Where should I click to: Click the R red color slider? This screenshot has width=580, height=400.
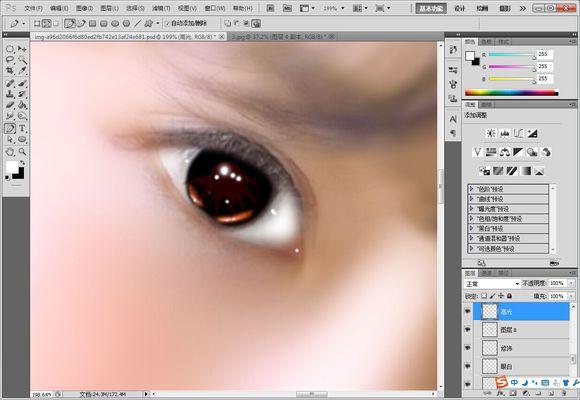(x=512, y=55)
